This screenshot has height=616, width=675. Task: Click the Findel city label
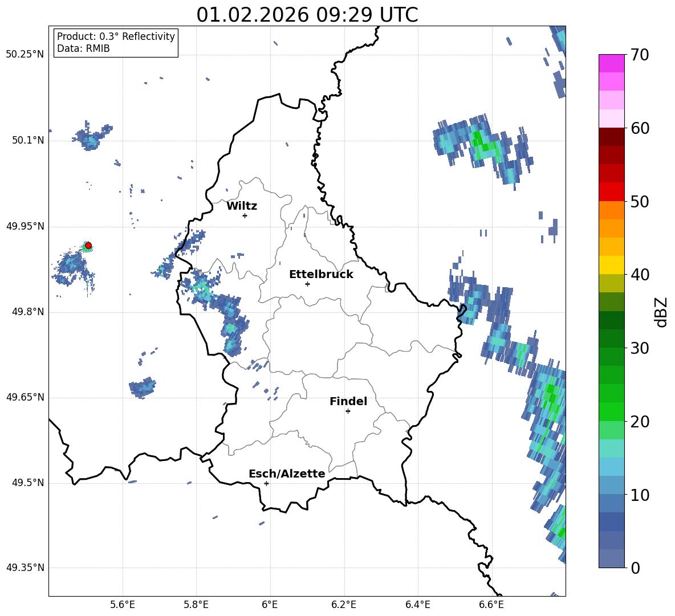(348, 401)
